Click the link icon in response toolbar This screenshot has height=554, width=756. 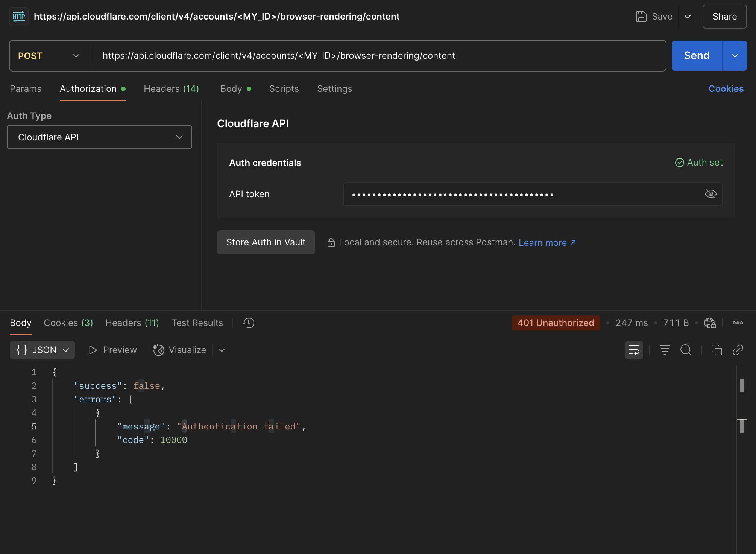[x=738, y=350]
